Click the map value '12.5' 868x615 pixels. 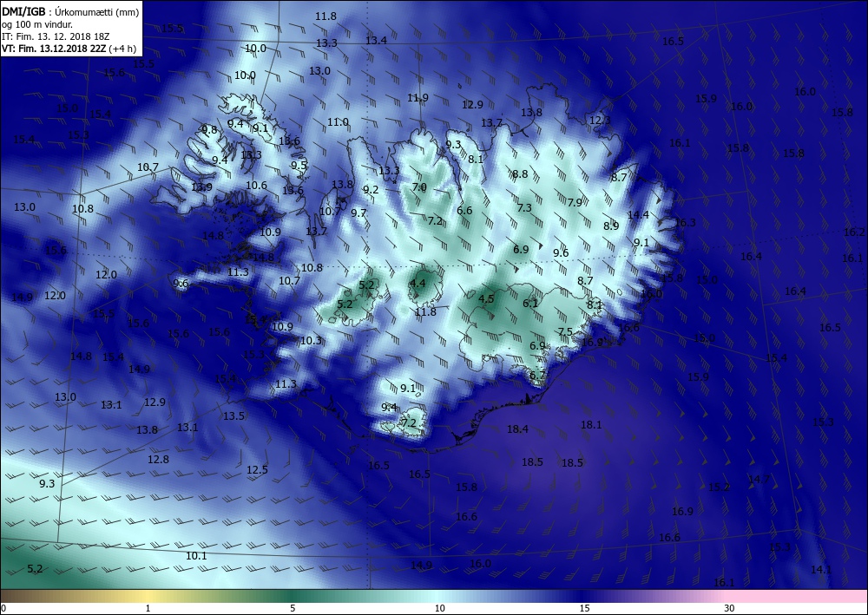pyautogui.click(x=257, y=470)
